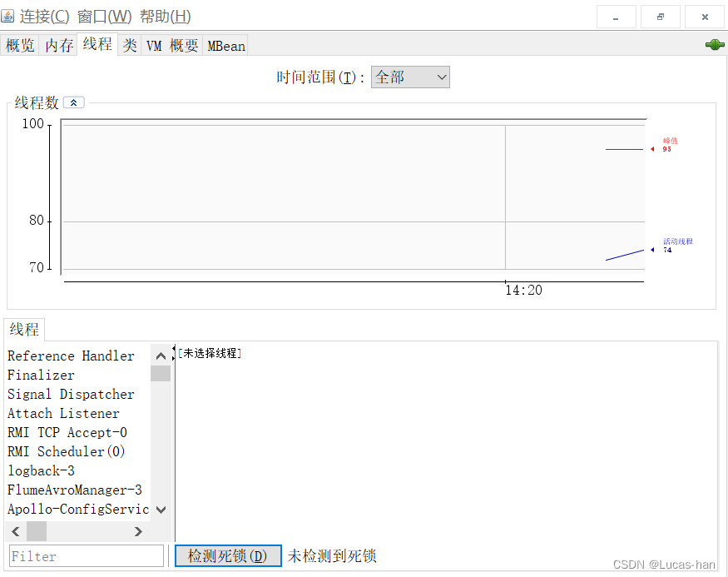The height and width of the screenshot is (577, 728).
Task: Click the vertical scrollbar thumb of thread list
Action: 161,374
